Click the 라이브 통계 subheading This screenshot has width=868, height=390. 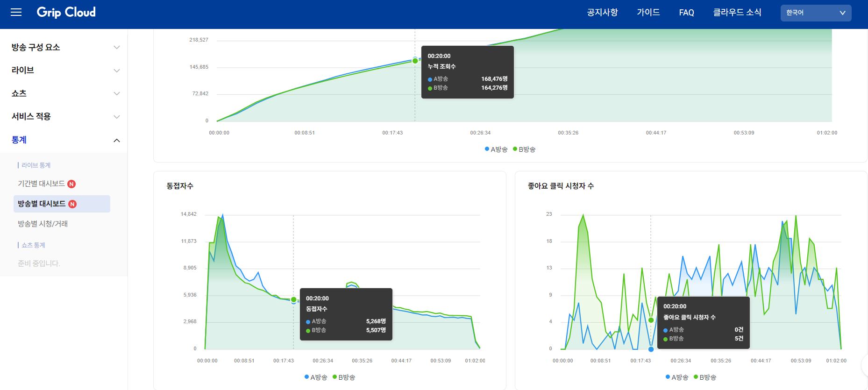coord(36,165)
